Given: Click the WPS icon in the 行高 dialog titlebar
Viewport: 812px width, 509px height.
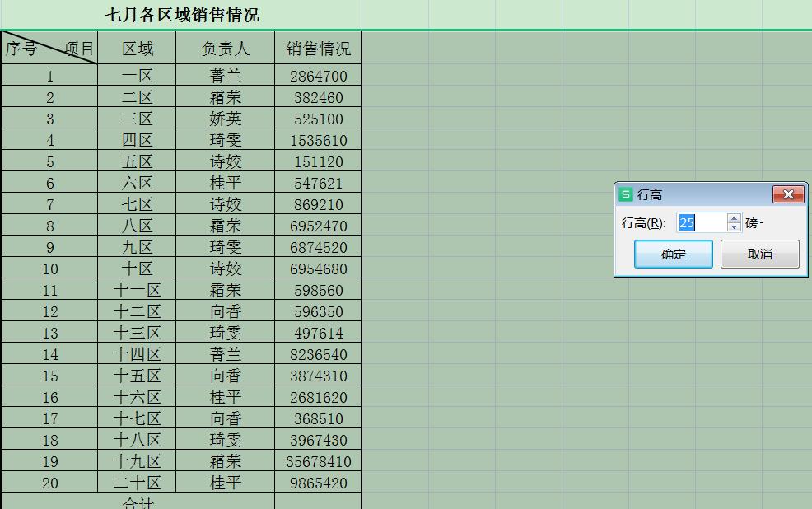Looking at the screenshot, I should pos(625,194).
